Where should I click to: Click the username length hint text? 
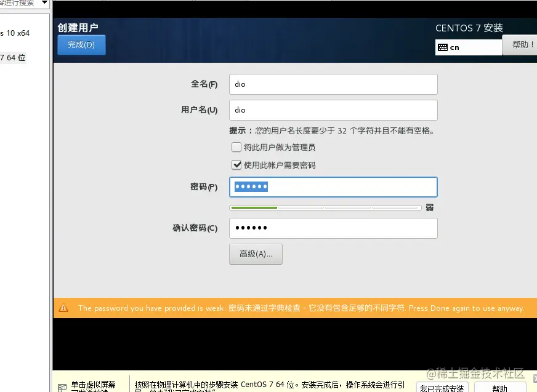coord(332,131)
